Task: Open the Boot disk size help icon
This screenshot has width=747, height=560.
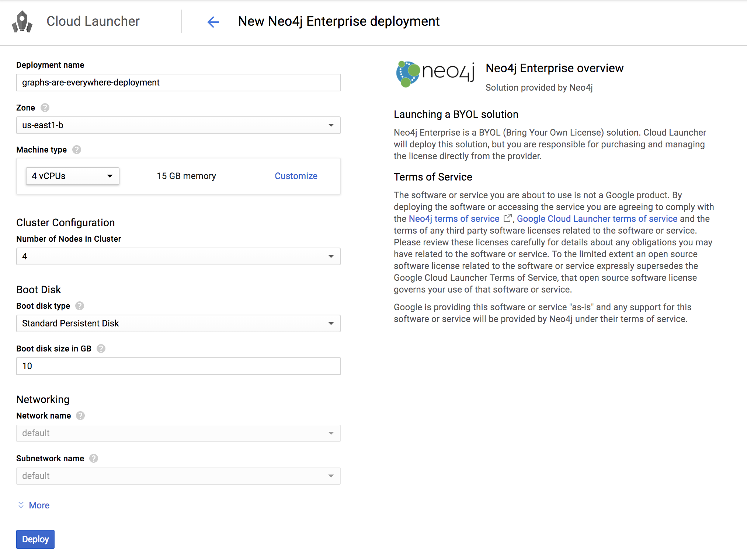Action: [101, 349]
